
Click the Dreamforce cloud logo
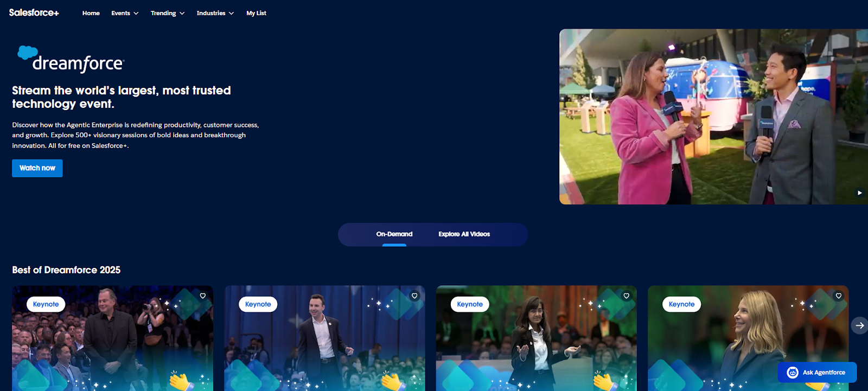[x=71, y=59]
